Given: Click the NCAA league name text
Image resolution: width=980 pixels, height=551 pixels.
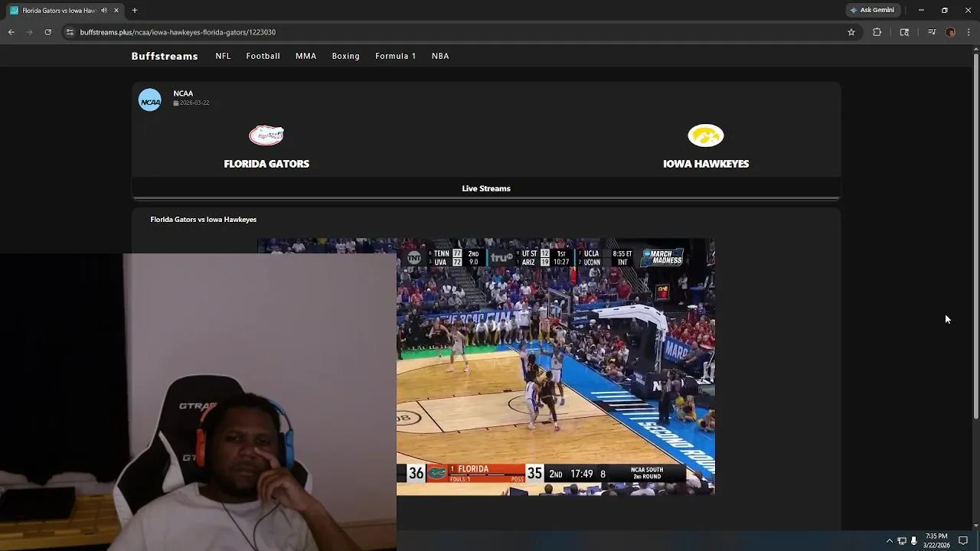Looking at the screenshot, I should pos(183,93).
